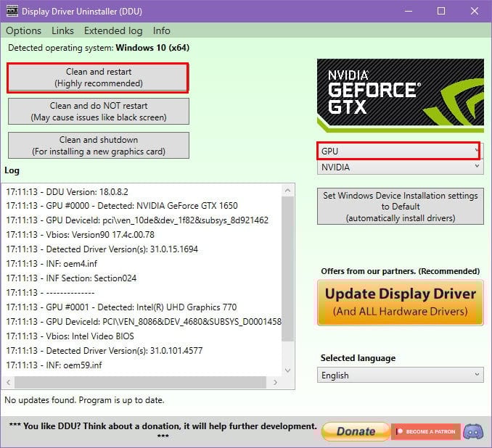Select log line Vbios: Version90 17.4c.00.78
The width and height of the screenshot is (492, 448).
[80, 234]
